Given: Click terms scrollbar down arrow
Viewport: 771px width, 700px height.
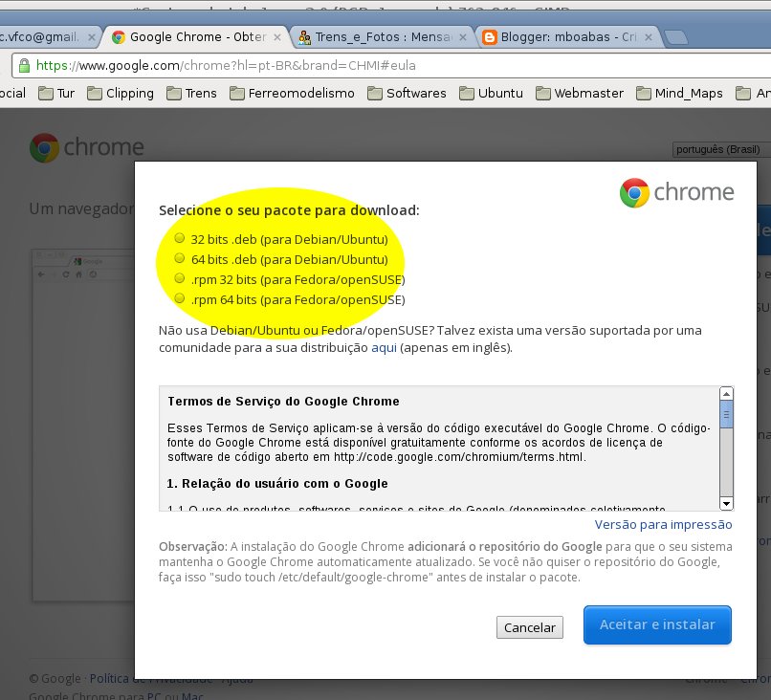Looking at the screenshot, I should (x=726, y=503).
